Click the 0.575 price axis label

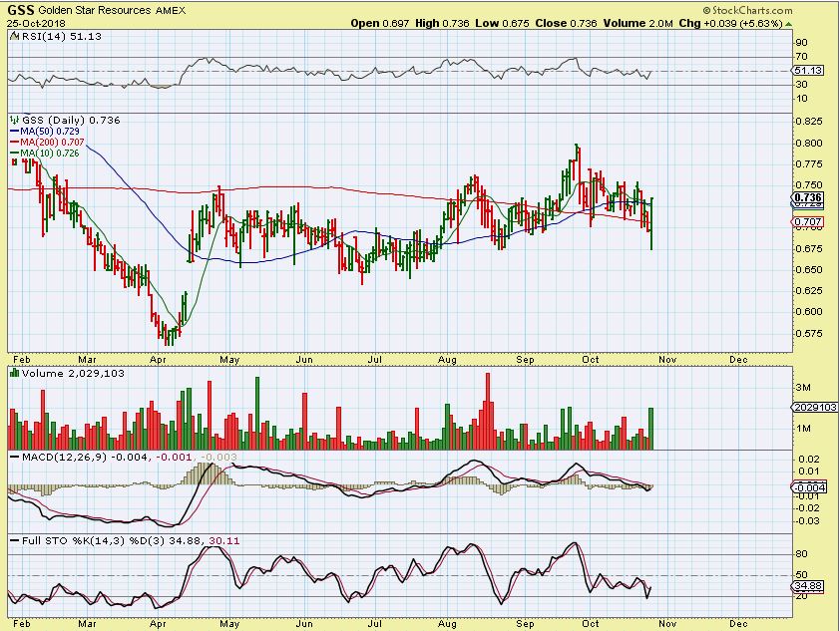(808, 333)
